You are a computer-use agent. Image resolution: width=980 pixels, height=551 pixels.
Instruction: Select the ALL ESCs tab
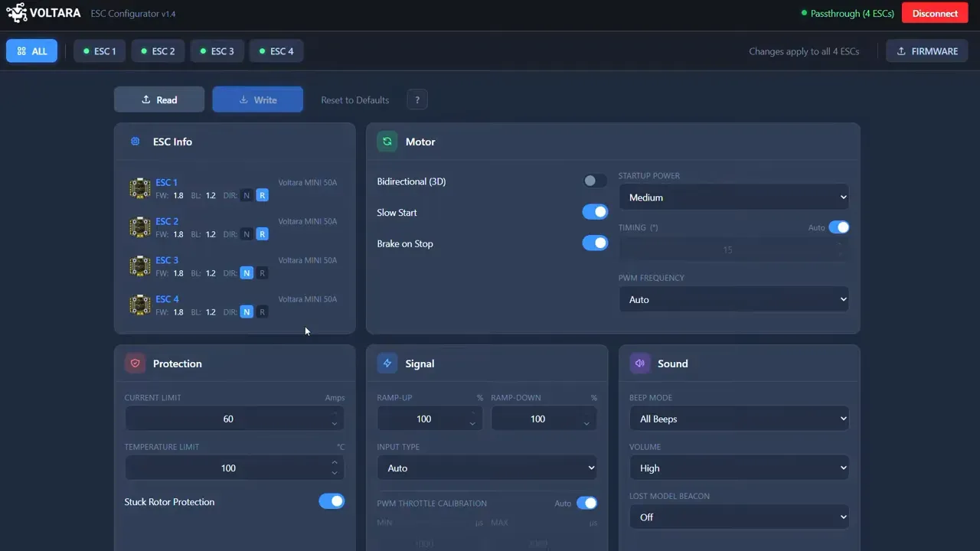click(31, 51)
